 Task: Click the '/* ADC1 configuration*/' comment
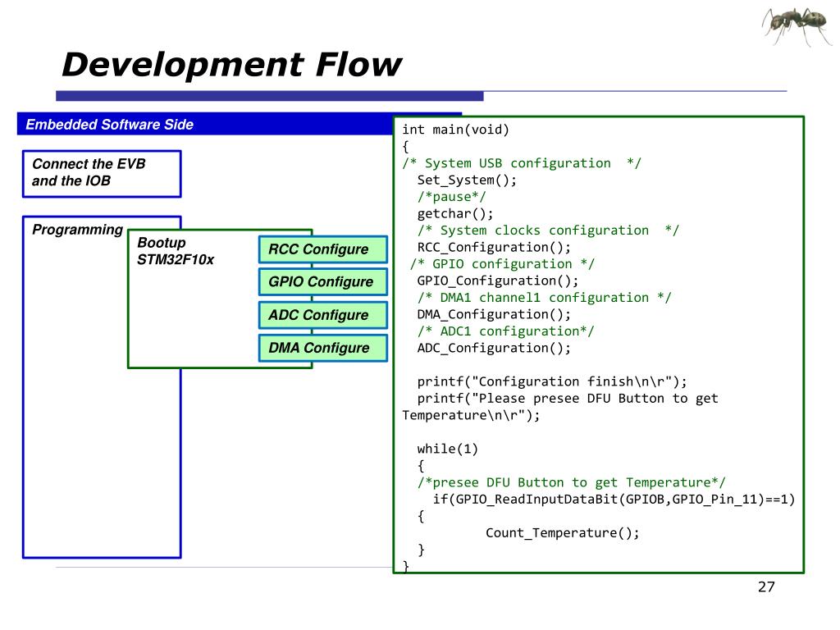click(x=505, y=331)
